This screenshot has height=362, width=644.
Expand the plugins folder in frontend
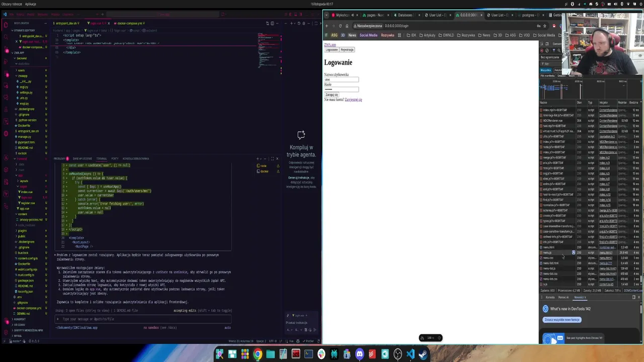[23, 230]
